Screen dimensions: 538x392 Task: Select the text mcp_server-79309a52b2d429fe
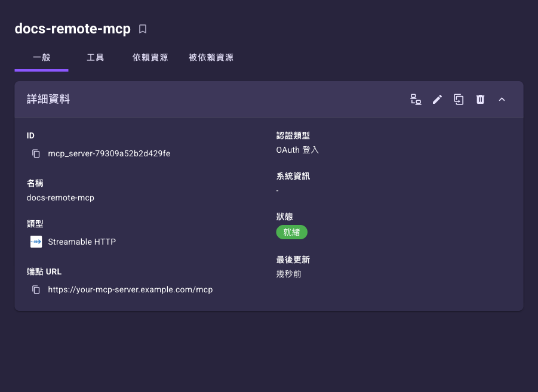[109, 153]
